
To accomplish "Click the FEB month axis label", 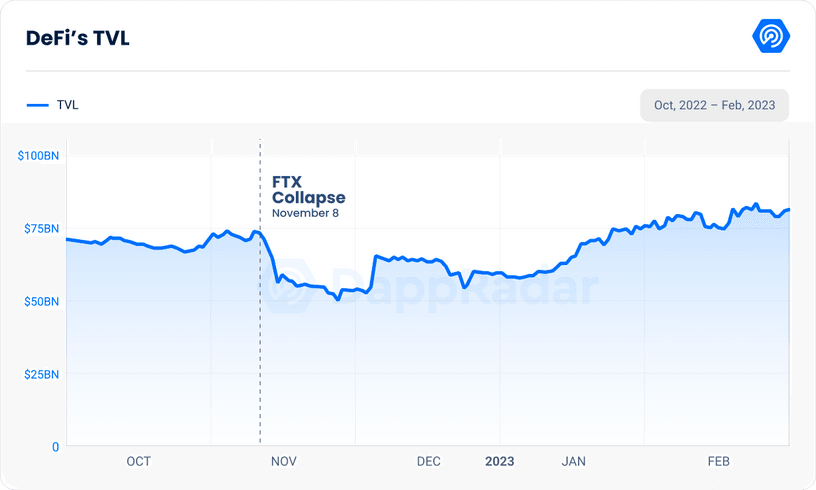I will pos(718,461).
